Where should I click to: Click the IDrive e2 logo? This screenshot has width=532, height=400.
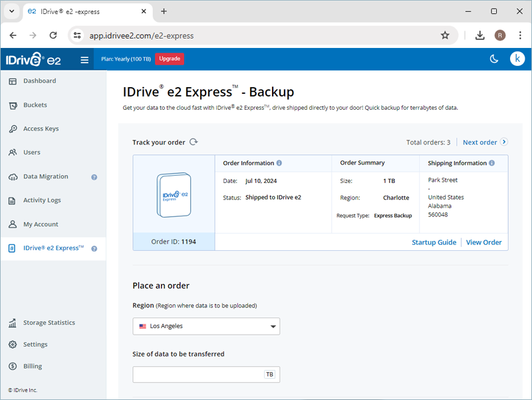(33, 59)
